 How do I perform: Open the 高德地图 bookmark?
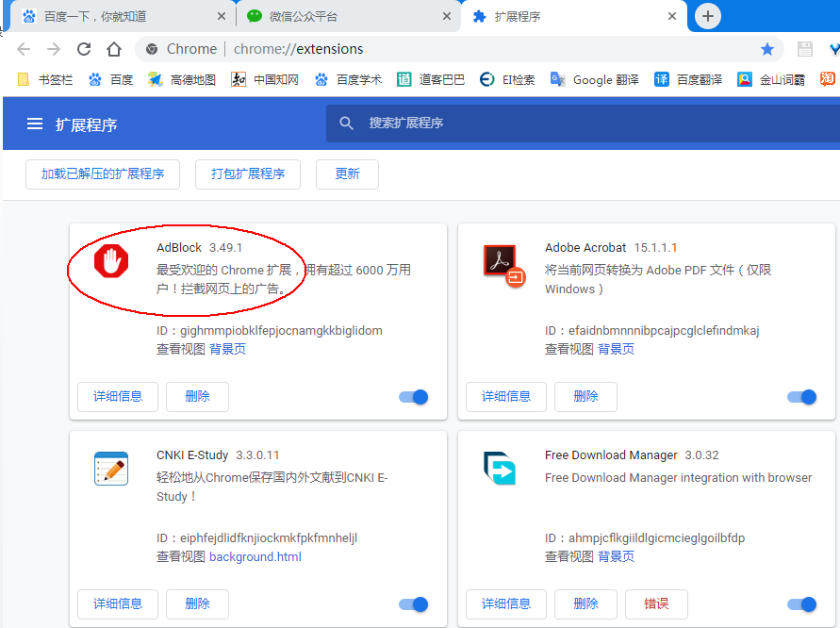(182, 80)
